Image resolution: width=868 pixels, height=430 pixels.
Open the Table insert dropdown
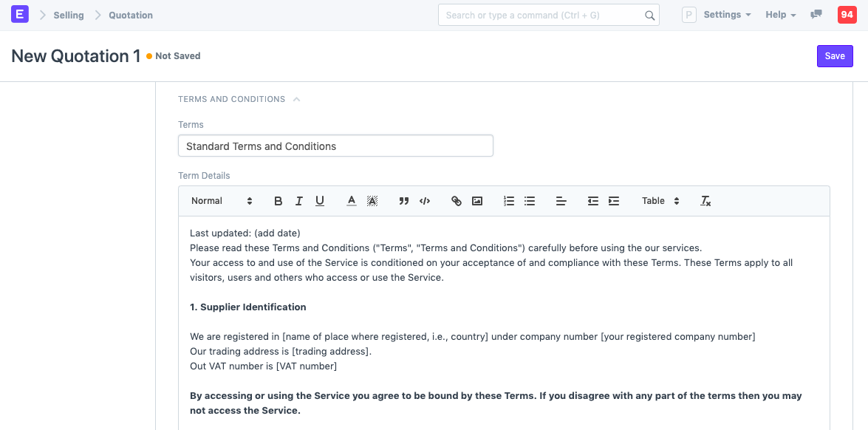[x=657, y=200]
